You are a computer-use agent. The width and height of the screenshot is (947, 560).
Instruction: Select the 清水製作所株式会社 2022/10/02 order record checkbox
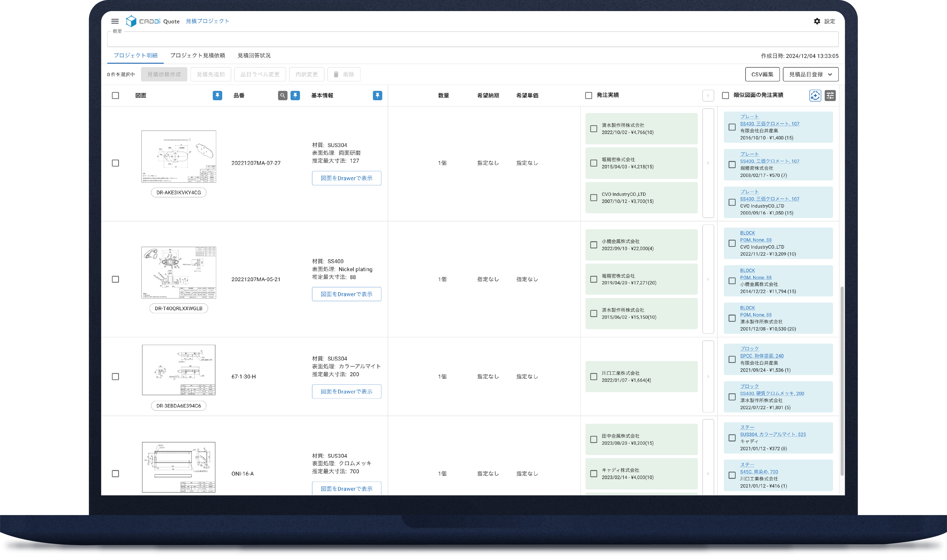click(593, 129)
